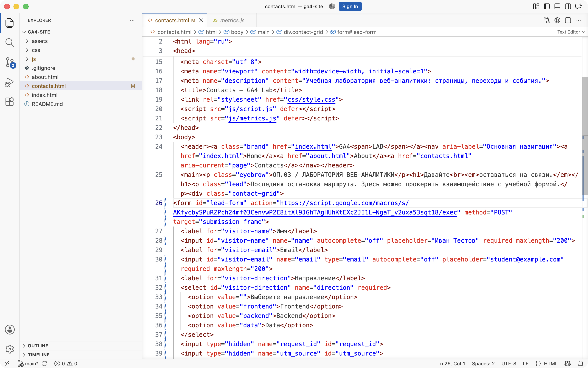The width and height of the screenshot is (588, 368).
Task: Toggle secondary side bar visibility
Action: tap(568, 6)
